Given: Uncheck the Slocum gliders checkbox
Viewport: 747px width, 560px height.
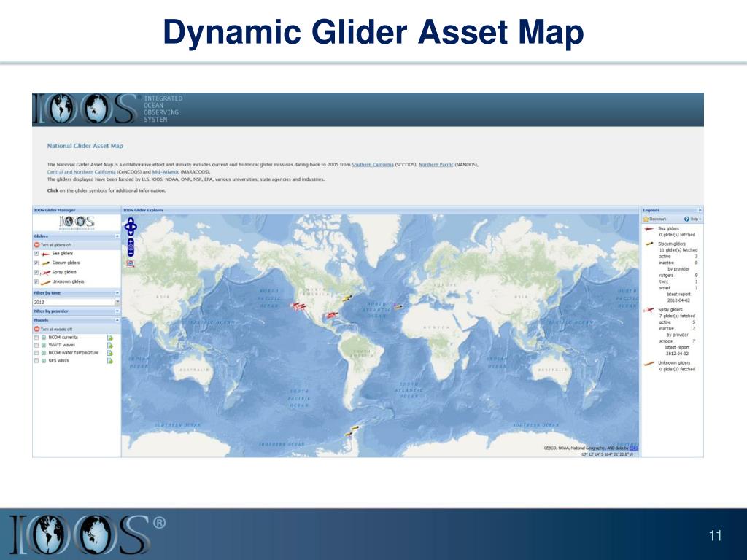Looking at the screenshot, I should tap(36, 263).
